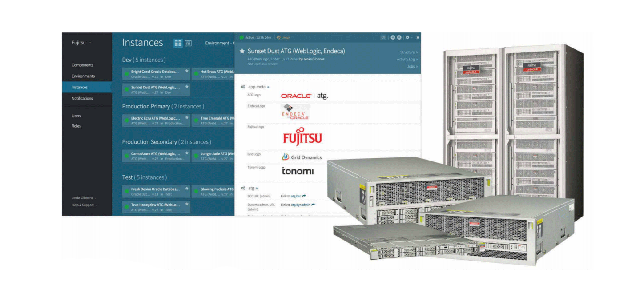The image size is (644, 281).
Task: Open the Activity Log link
Action: coord(407,59)
